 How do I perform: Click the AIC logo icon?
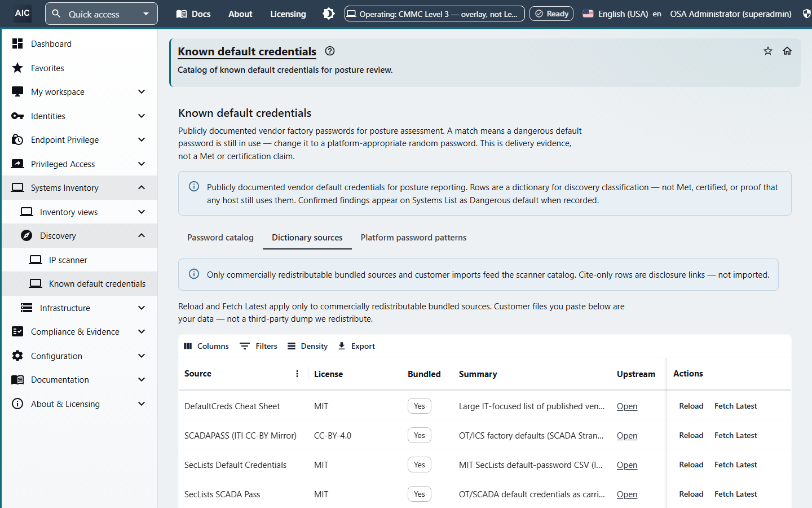click(23, 13)
